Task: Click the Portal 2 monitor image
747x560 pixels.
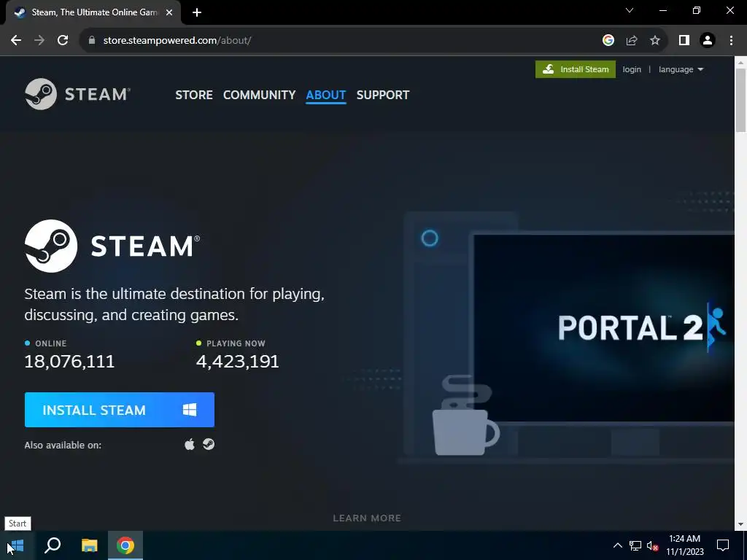Action: 604,328
